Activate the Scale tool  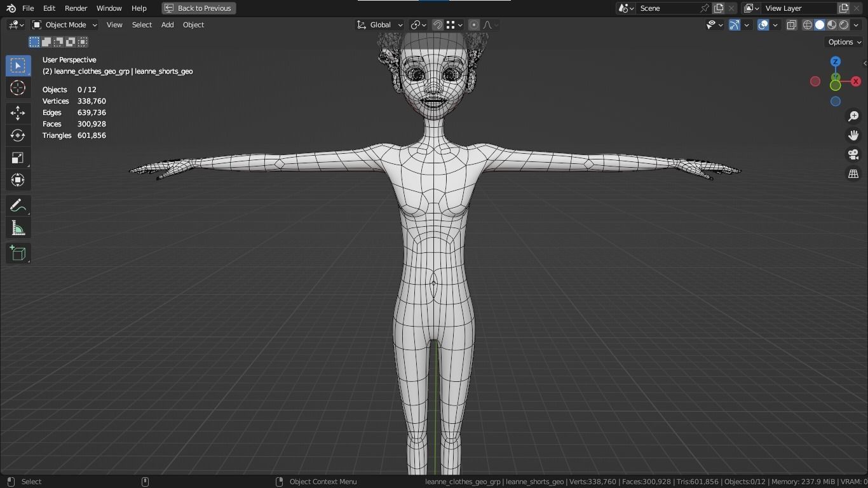pyautogui.click(x=18, y=158)
